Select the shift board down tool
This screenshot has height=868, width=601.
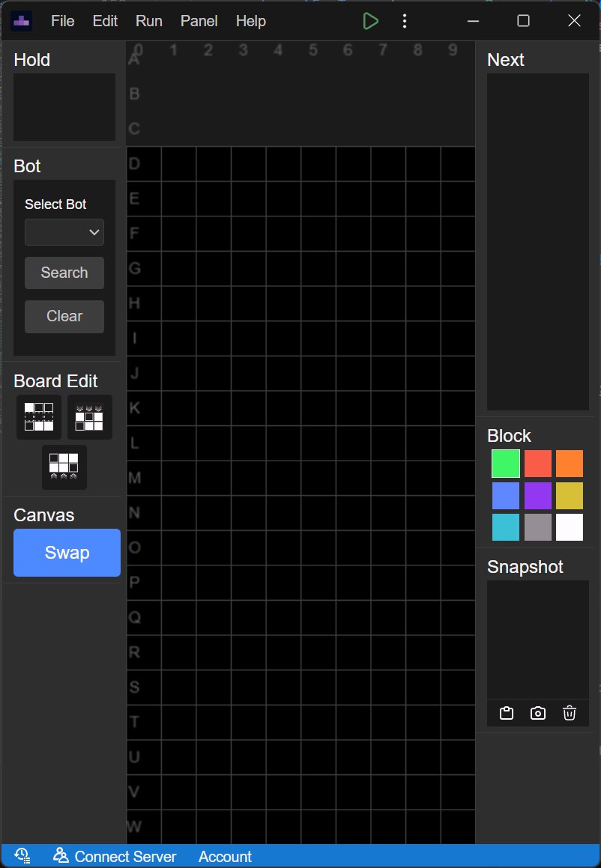coord(89,417)
